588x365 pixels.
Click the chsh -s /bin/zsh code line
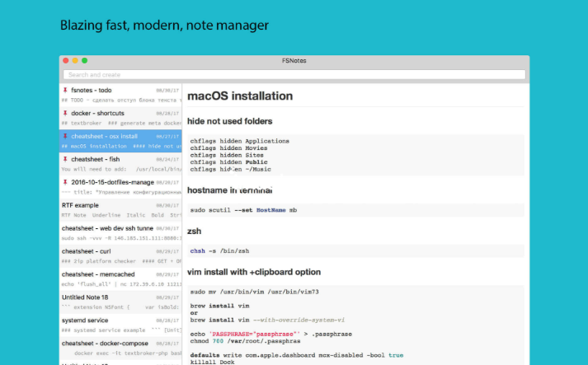click(x=219, y=251)
